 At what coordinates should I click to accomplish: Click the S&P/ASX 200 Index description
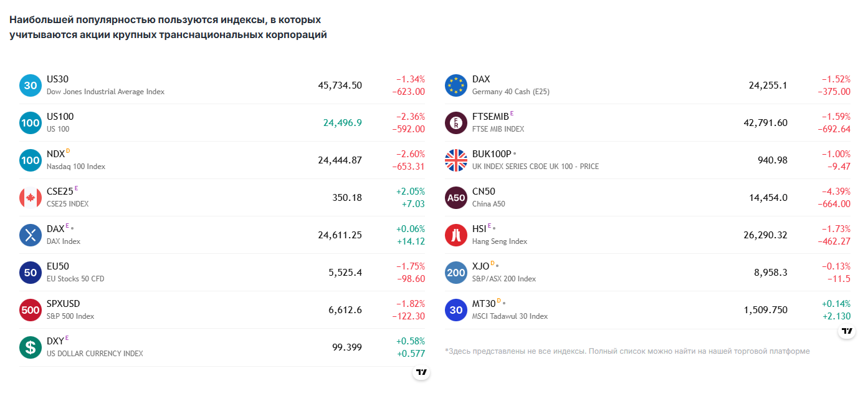pyautogui.click(x=504, y=279)
